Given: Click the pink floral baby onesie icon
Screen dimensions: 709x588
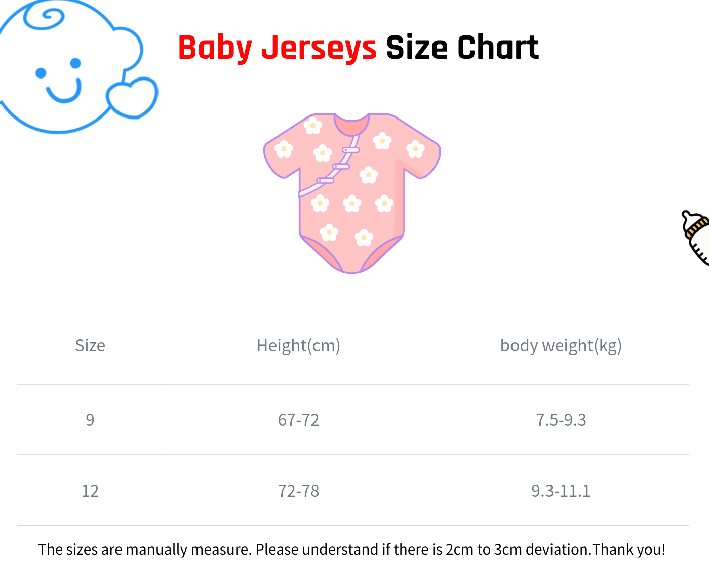Looking at the screenshot, I should coord(352,192).
